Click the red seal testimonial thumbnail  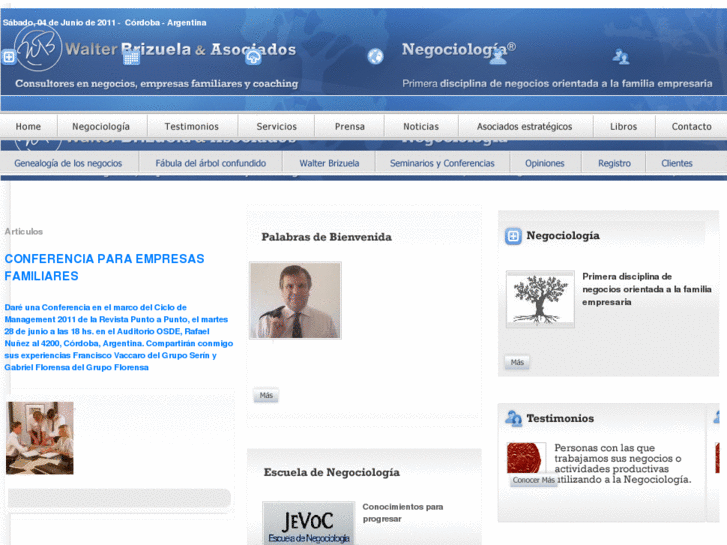pyautogui.click(x=524, y=458)
